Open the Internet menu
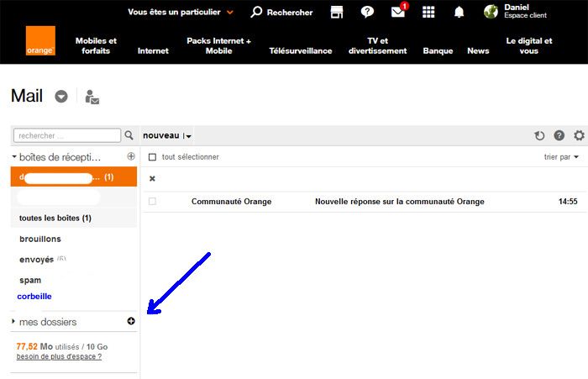The height and width of the screenshot is (379, 588). point(153,50)
